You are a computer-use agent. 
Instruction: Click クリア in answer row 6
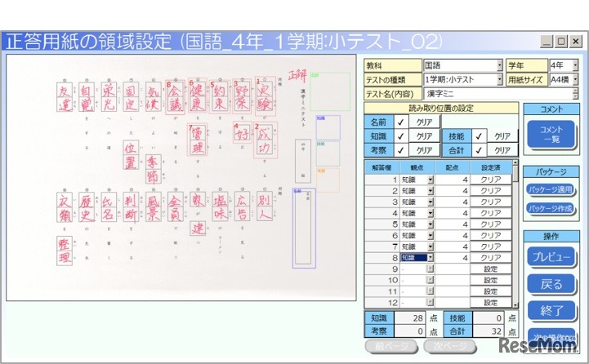click(491, 236)
